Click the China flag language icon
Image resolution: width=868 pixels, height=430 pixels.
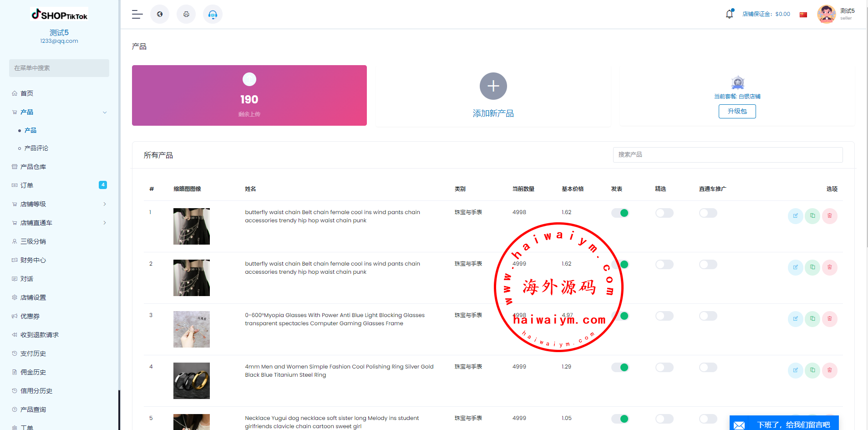tap(803, 15)
